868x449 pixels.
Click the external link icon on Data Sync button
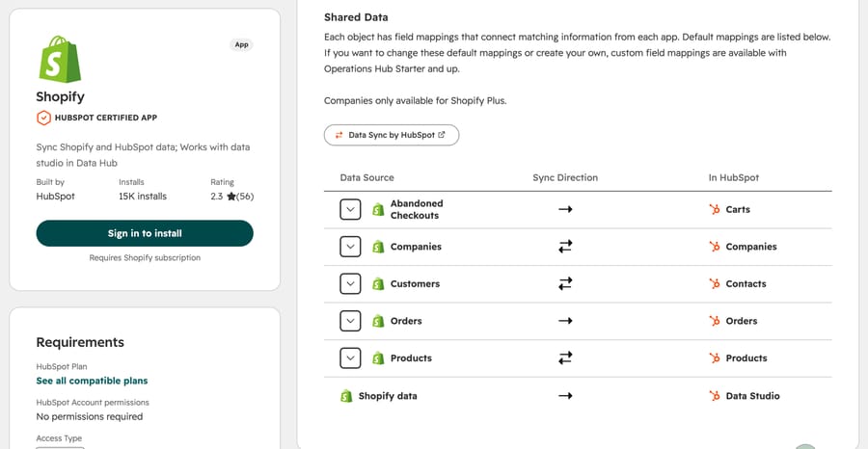click(x=441, y=135)
